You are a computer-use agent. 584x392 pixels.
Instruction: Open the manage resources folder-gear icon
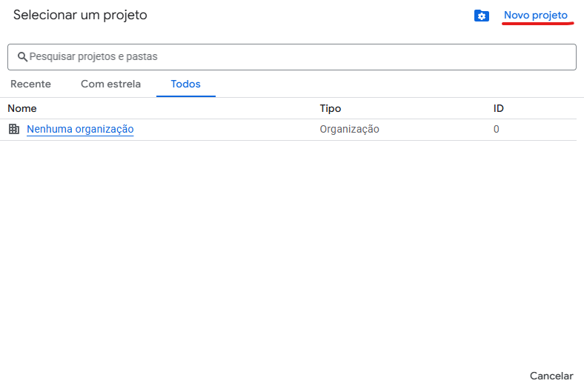tap(481, 16)
